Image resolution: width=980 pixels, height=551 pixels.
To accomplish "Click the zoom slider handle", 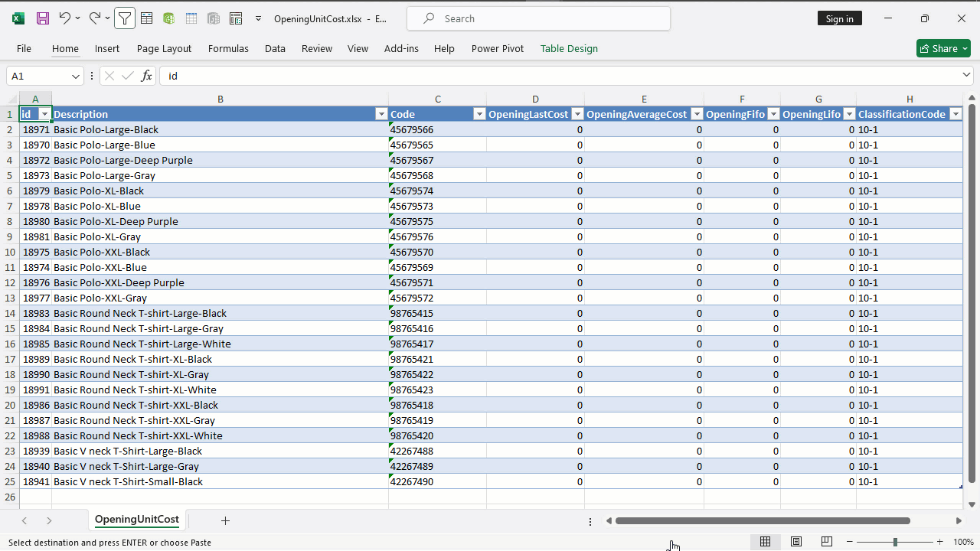I will pos(895,542).
